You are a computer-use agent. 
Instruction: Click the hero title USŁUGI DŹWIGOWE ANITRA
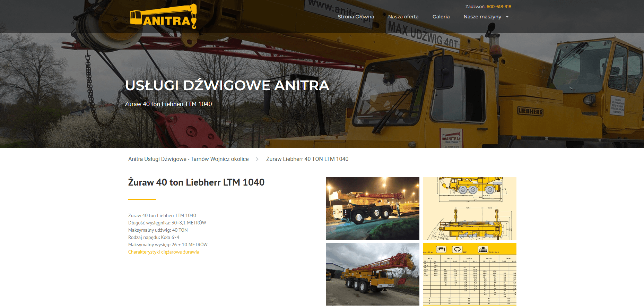click(227, 85)
